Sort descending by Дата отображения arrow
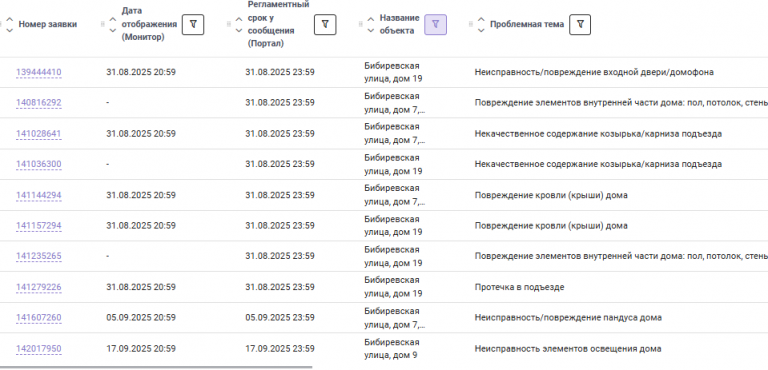768x370 pixels. (113, 30)
